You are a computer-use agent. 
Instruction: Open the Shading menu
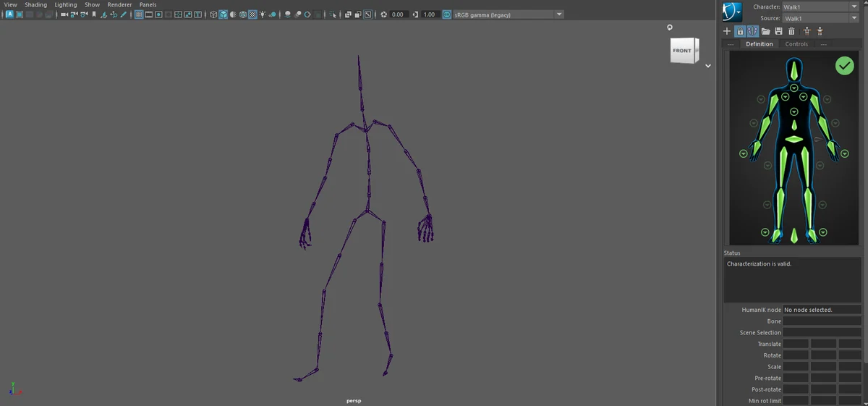35,4
